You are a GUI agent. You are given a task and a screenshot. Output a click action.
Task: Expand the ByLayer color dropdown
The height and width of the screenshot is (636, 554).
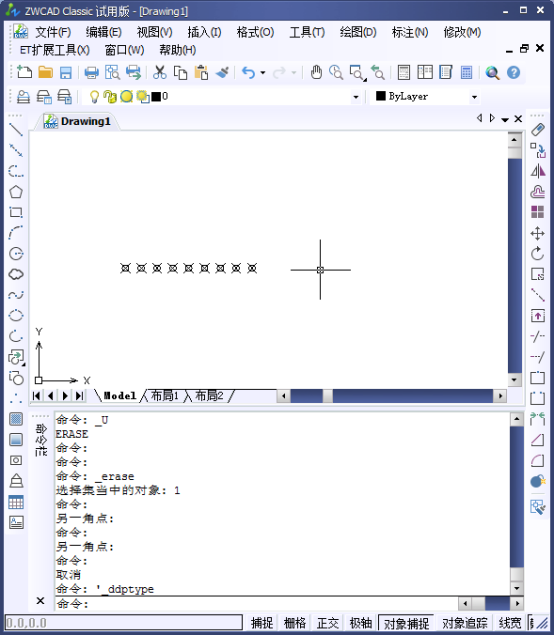[x=474, y=97]
